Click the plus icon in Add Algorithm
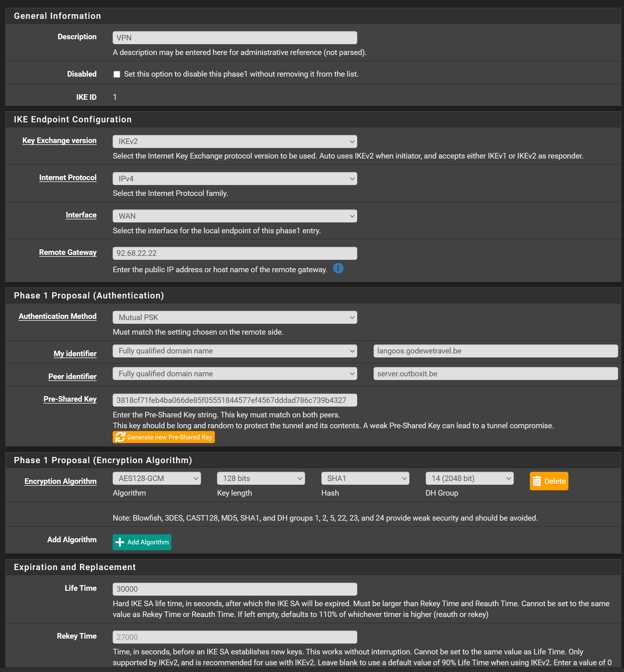Image resolution: width=624 pixels, height=672 pixels. coord(120,542)
